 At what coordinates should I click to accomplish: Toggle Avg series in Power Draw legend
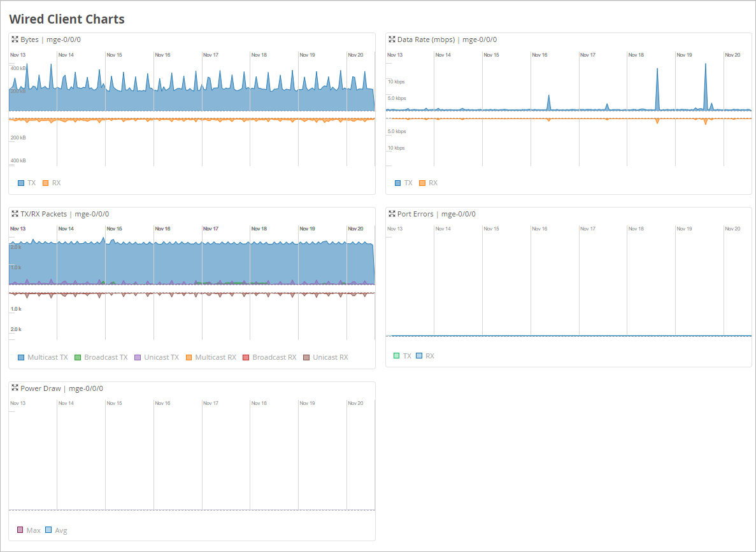click(57, 530)
